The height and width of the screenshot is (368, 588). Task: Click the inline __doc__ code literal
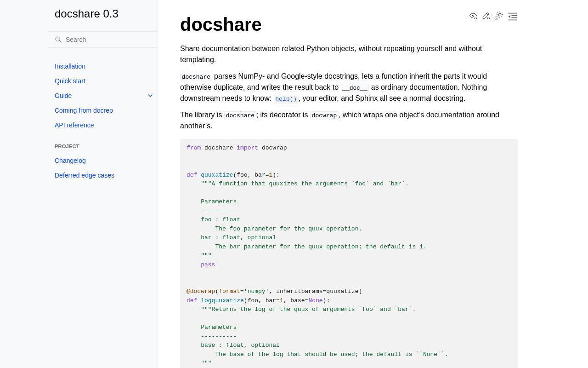pyautogui.click(x=355, y=88)
